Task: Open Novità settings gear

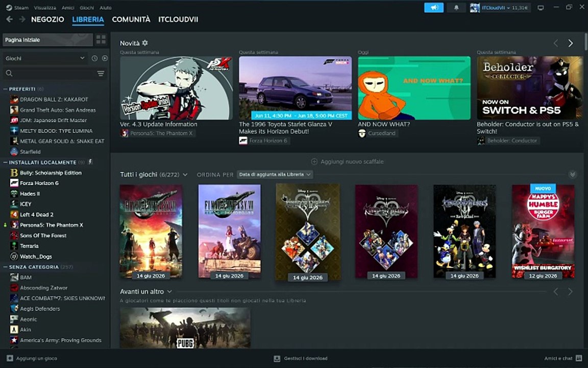Action: coord(145,43)
